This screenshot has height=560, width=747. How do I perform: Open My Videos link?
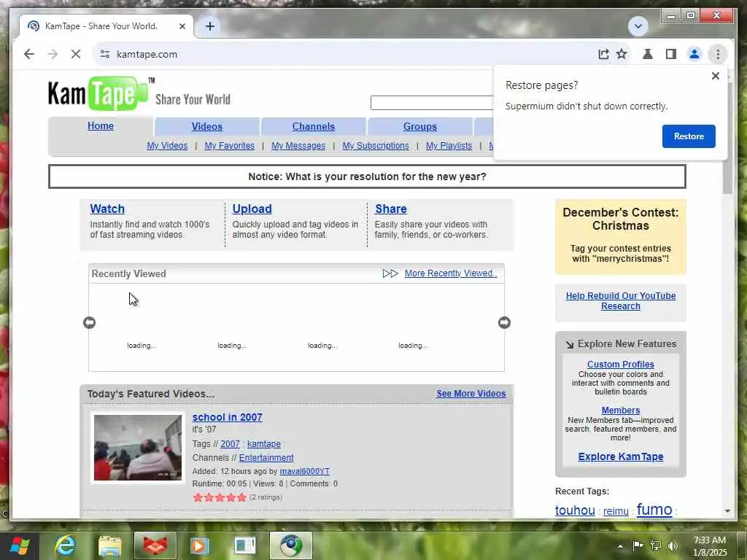click(167, 146)
